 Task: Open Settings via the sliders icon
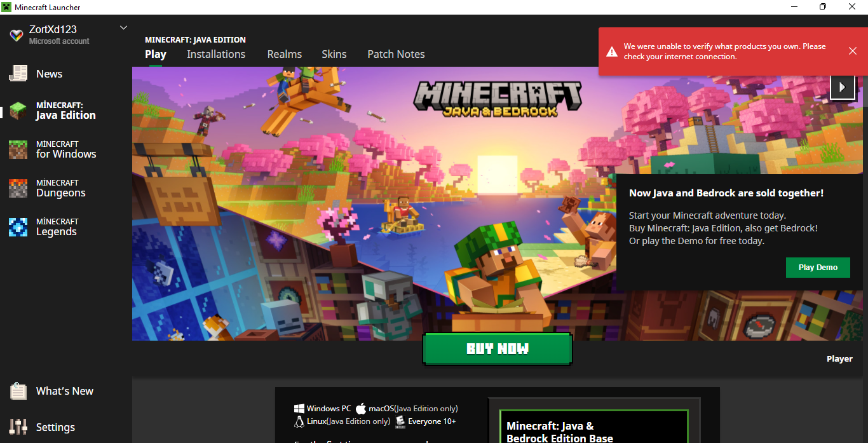18,427
